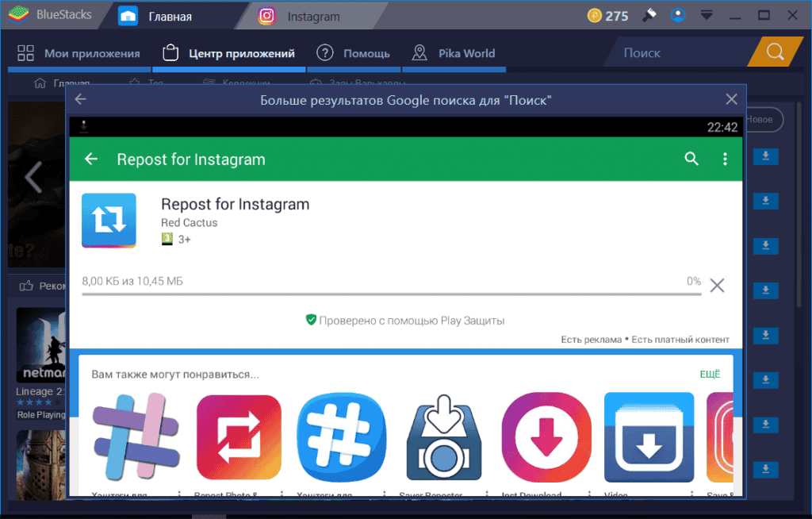Open the Saver Reposter camera app
The image size is (812, 519).
pos(444,436)
